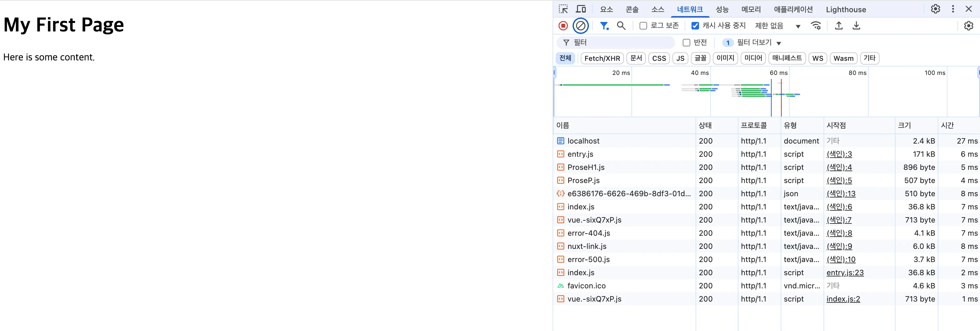Toggle the device toolbar icon

click(x=580, y=9)
